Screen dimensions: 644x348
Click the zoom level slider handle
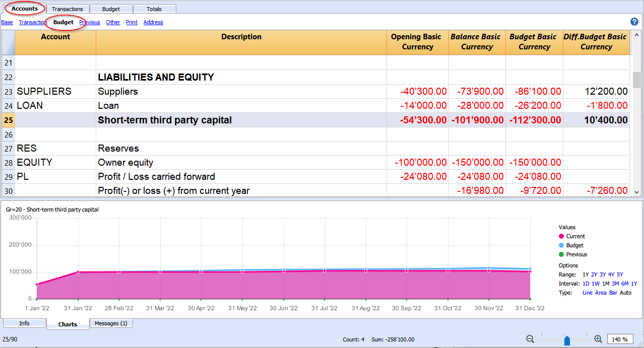pyautogui.click(x=567, y=340)
